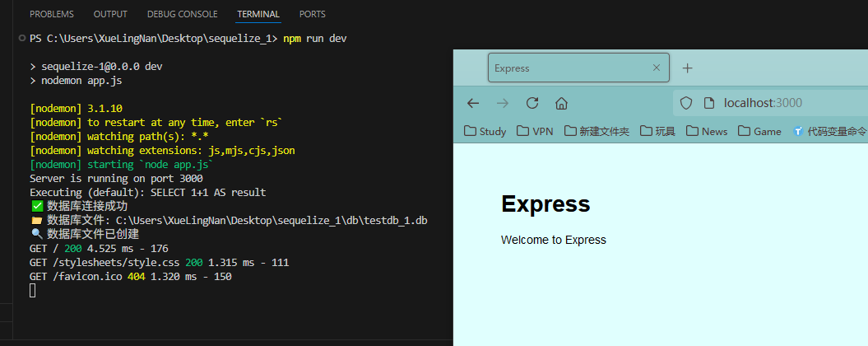Click the testdb_1.db file path

tap(229, 220)
